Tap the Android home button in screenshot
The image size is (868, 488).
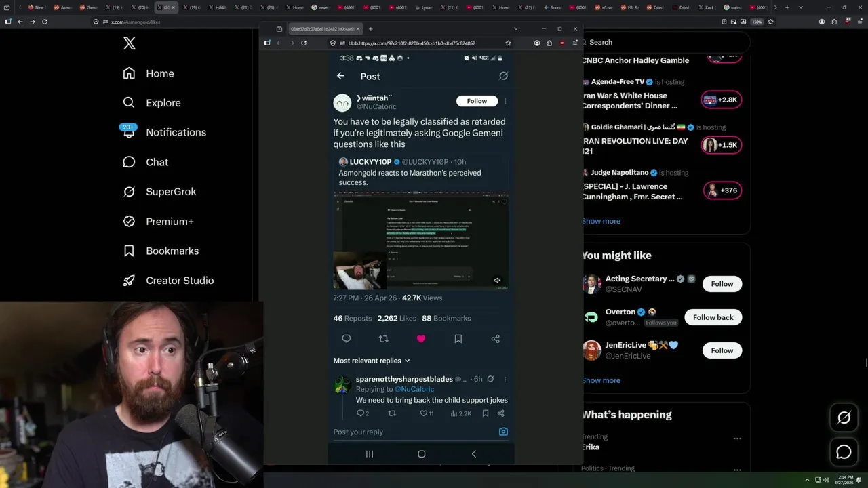[x=421, y=454]
